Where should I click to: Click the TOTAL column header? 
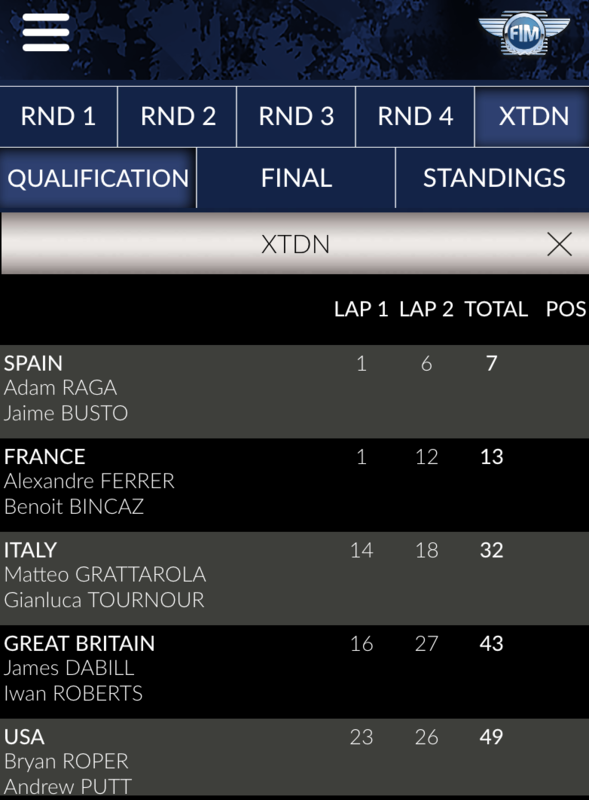[496, 309]
